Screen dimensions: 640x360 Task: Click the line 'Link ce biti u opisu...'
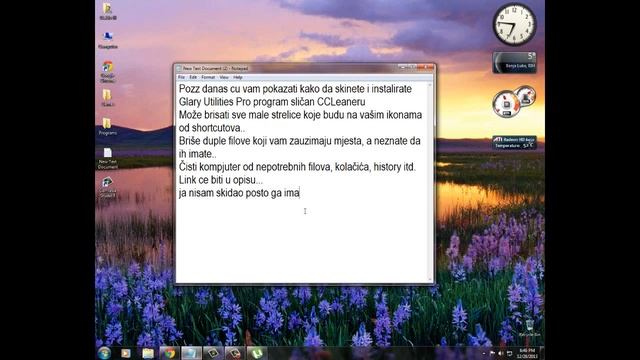click(221, 180)
